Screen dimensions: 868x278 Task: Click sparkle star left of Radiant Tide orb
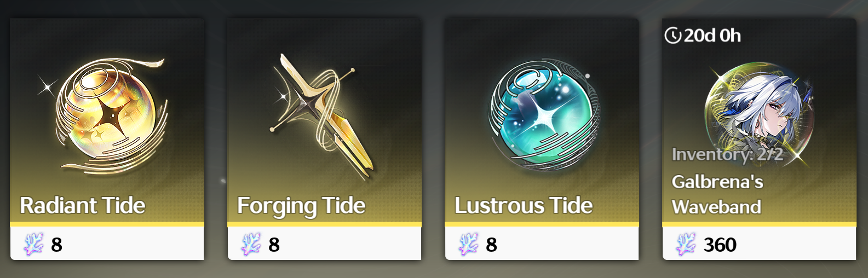(47, 85)
